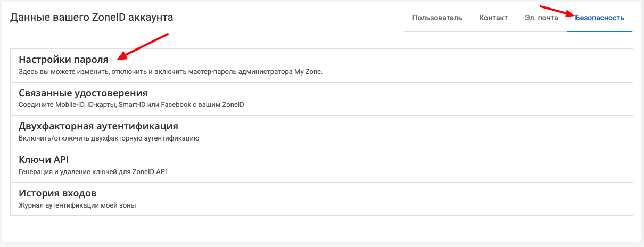Open the Двухфакторная аутентификация heading
The width and height of the screenshot is (644, 247).
coord(98,126)
